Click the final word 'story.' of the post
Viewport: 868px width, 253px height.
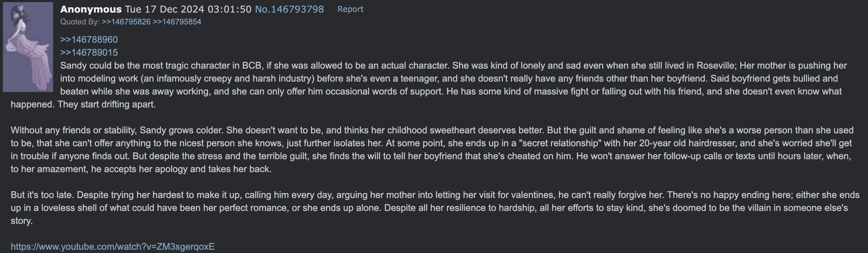tap(22, 221)
